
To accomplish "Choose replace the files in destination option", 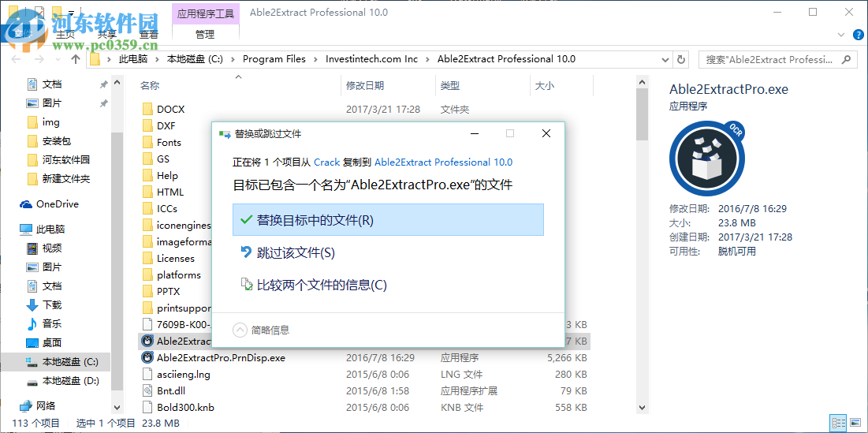I will (x=388, y=220).
